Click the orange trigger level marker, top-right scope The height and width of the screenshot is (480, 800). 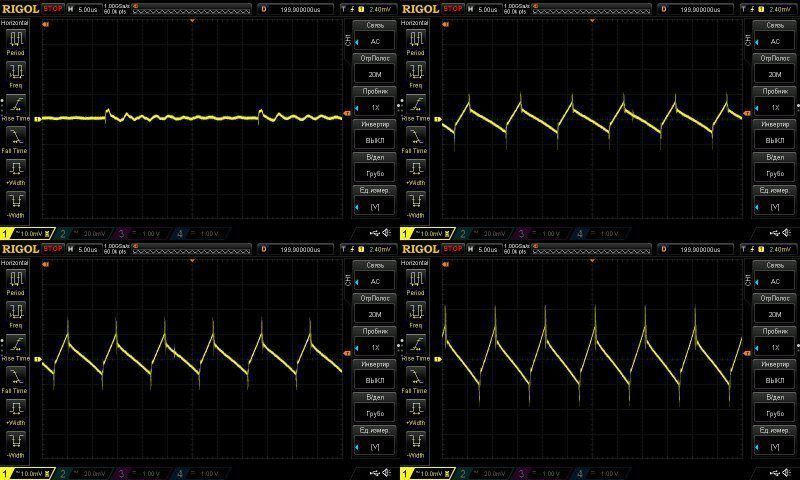747,113
